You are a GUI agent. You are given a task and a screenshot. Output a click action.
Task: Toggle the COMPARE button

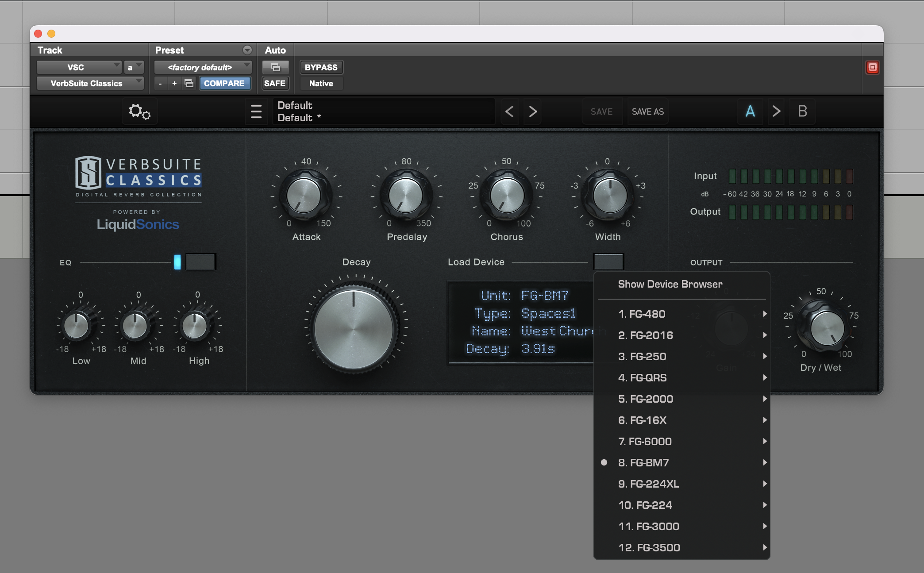click(x=224, y=83)
